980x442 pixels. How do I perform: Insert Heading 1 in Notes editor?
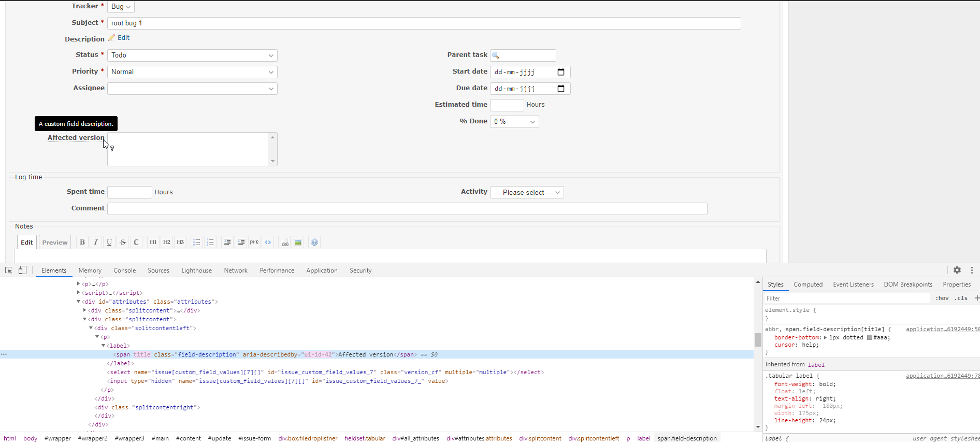(153, 242)
